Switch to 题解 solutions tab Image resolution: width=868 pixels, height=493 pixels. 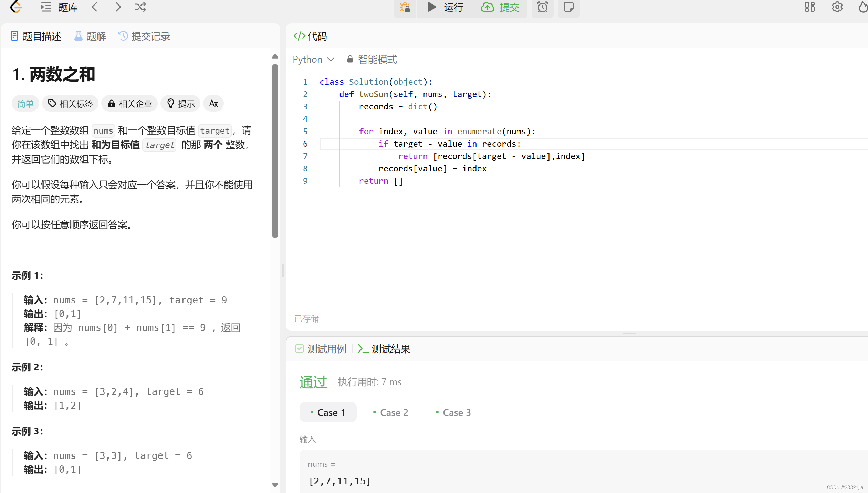90,36
